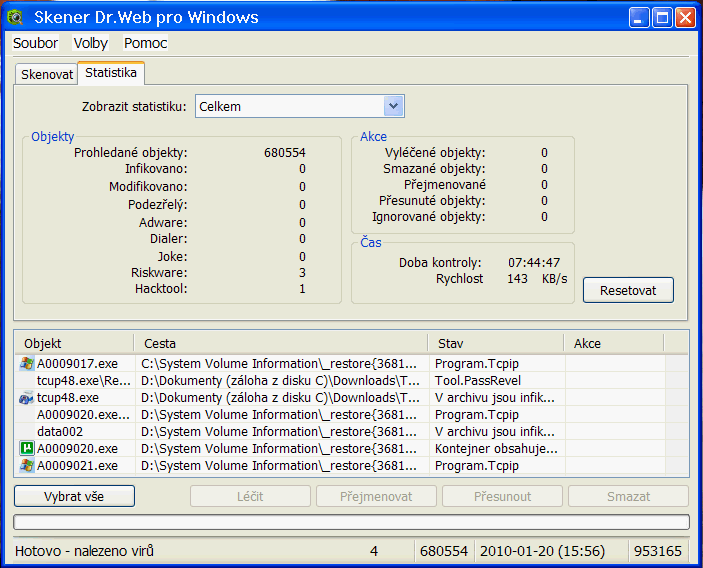Click the Smazat button
703x568 pixels.
coord(628,496)
